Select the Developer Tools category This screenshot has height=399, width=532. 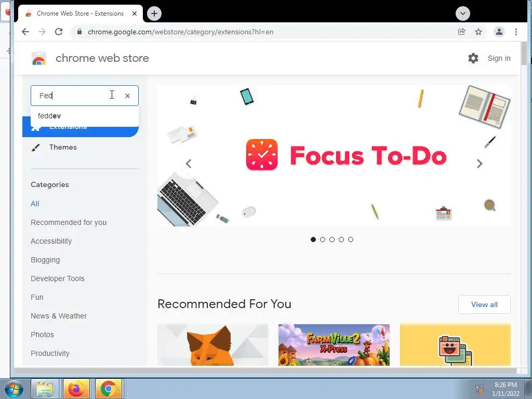click(57, 278)
